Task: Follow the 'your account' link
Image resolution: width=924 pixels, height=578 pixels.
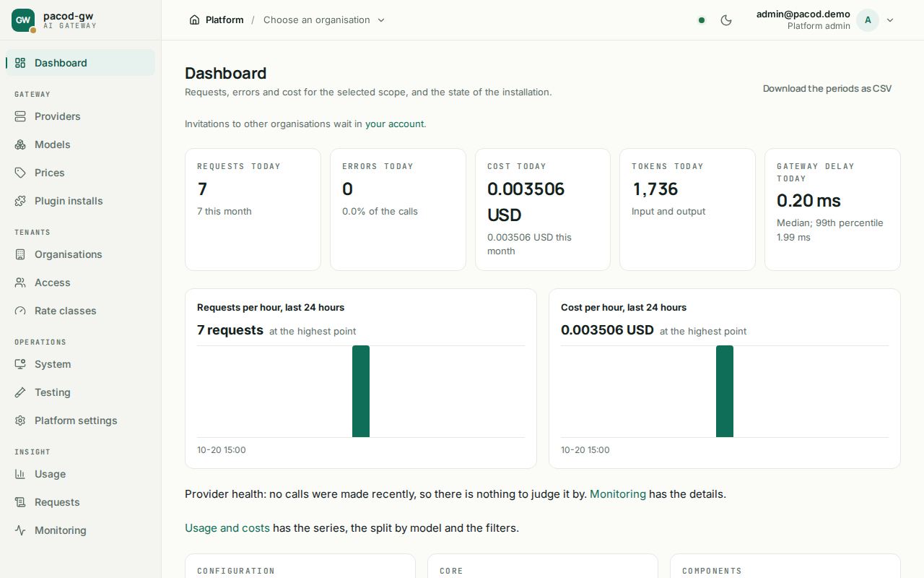Action: 395,124
